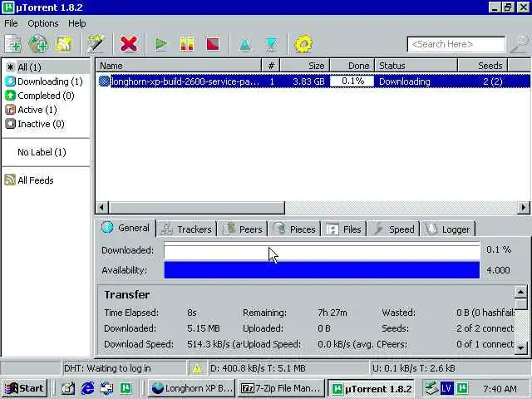Sort by the Status column header
532x399 pixels.
416,66
